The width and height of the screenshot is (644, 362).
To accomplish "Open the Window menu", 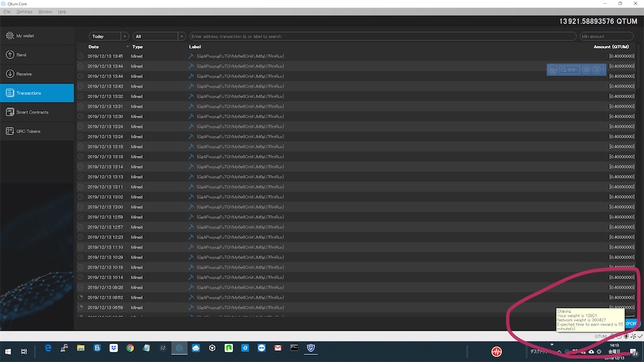I will 45,11.
